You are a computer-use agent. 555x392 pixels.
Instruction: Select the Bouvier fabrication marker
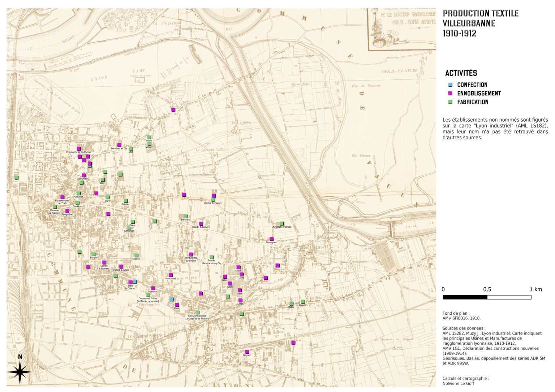303,301
